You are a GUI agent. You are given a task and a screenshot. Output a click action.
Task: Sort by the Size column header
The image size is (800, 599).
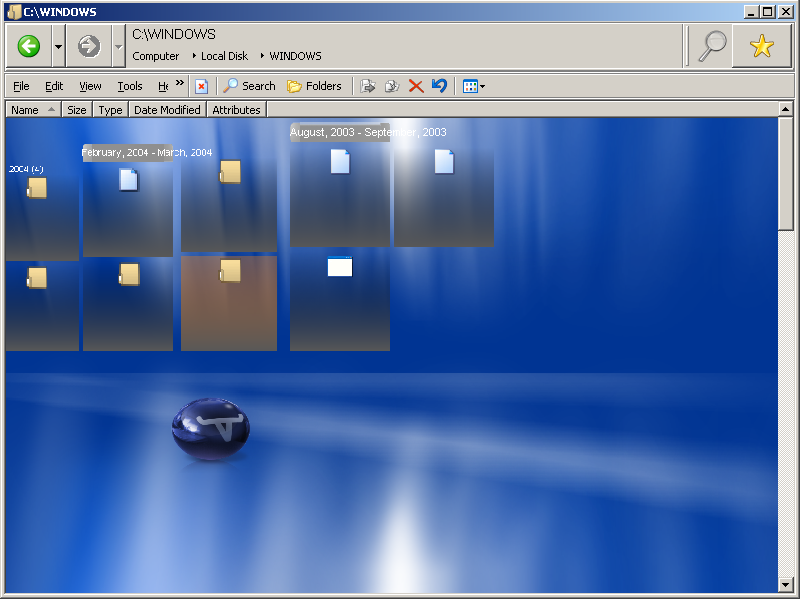77,110
